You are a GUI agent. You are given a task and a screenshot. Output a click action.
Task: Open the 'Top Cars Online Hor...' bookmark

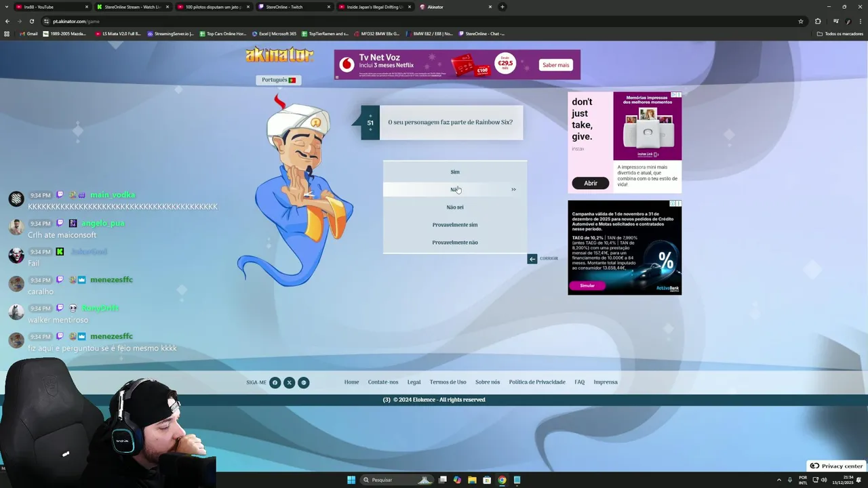click(222, 33)
